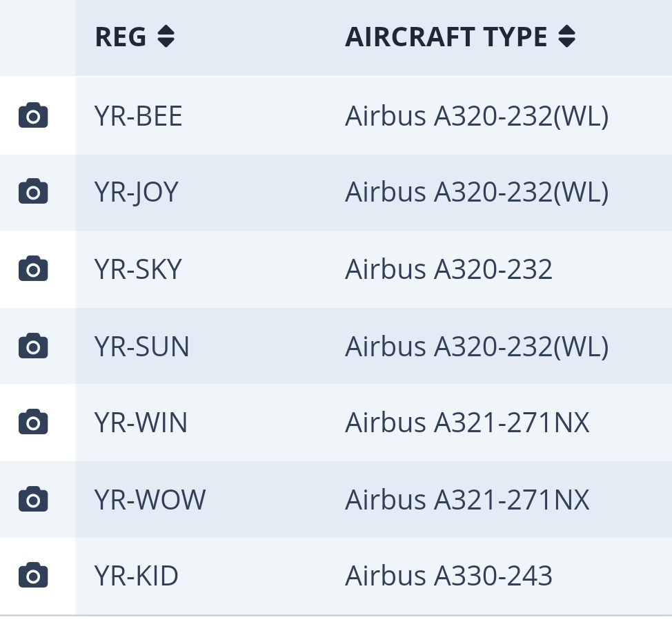Open registration YR-JOY

137,192
